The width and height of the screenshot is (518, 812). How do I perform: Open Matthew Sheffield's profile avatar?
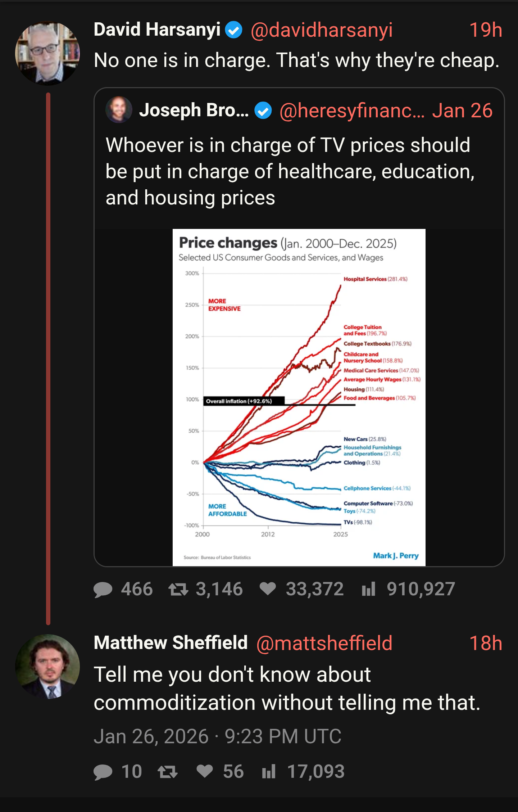pyautogui.click(x=47, y=667)
